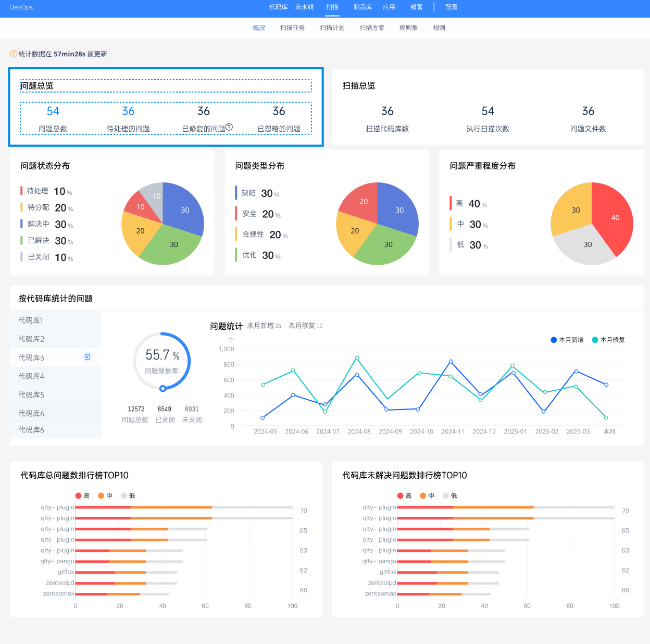The image size is (650, 644).
Task: Toggle 低 legend in 代码库未解决问题数排行榜 chart
Action: pos(450,496)
